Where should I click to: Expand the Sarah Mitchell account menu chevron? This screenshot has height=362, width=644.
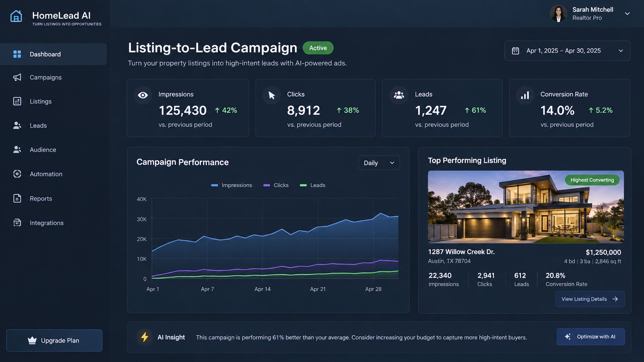point(627,14)
